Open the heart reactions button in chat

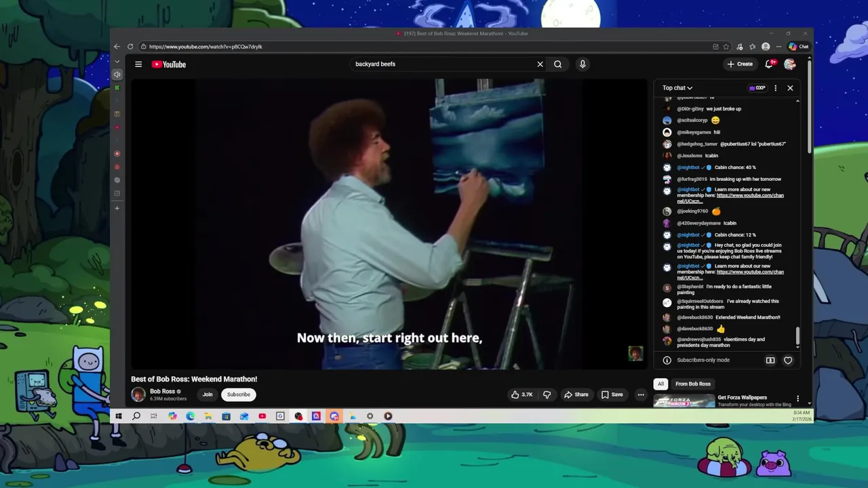(788, 361)
